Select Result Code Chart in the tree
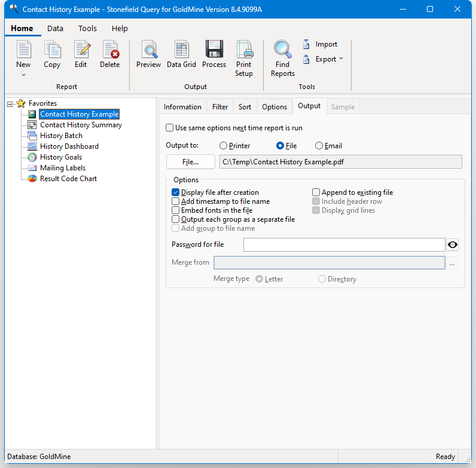The height and width of the screenshot is (468, 476). [x=69, y=179]
